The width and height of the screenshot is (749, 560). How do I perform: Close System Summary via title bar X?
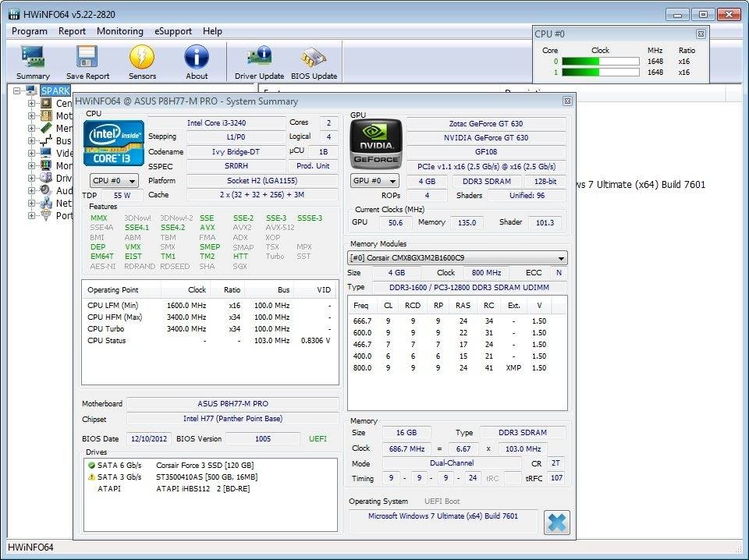pos(567,101)
